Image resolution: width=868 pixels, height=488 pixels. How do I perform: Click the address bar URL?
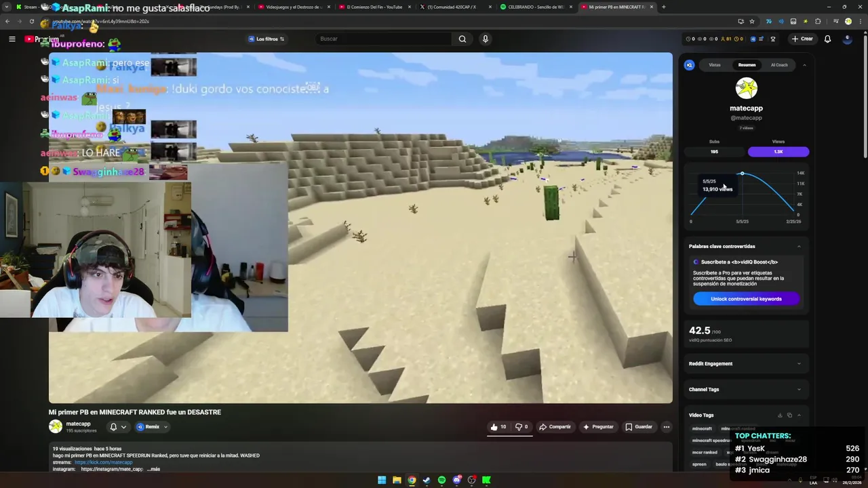pyautogui.click(x=100, y=21)
